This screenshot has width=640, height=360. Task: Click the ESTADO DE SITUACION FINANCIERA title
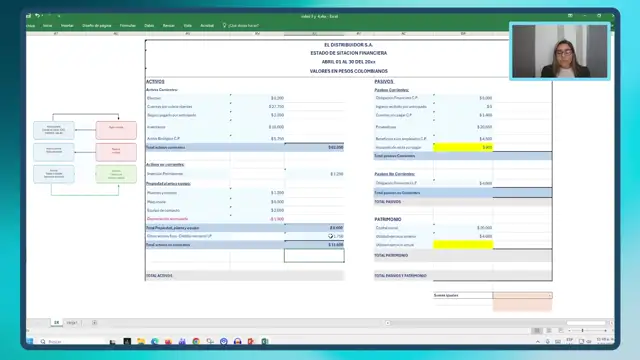click(x=349, y=53)
